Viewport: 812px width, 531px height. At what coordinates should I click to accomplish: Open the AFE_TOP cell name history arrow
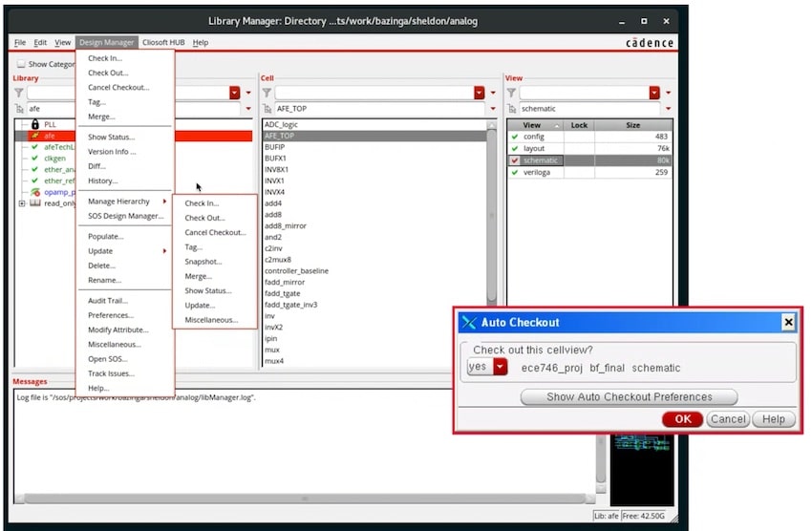[x=493, y=109]
